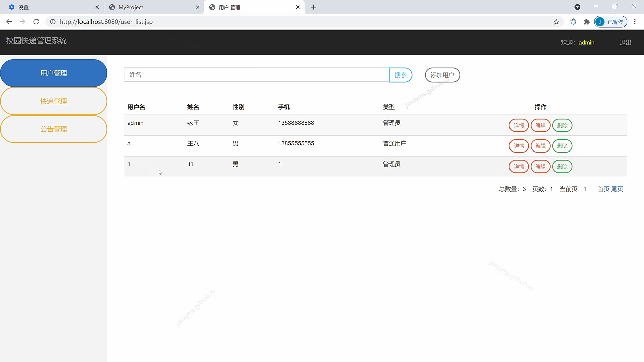644x362 pixels.
Task: Click 删除 for user 王八
Action: (x=562, y=146)
